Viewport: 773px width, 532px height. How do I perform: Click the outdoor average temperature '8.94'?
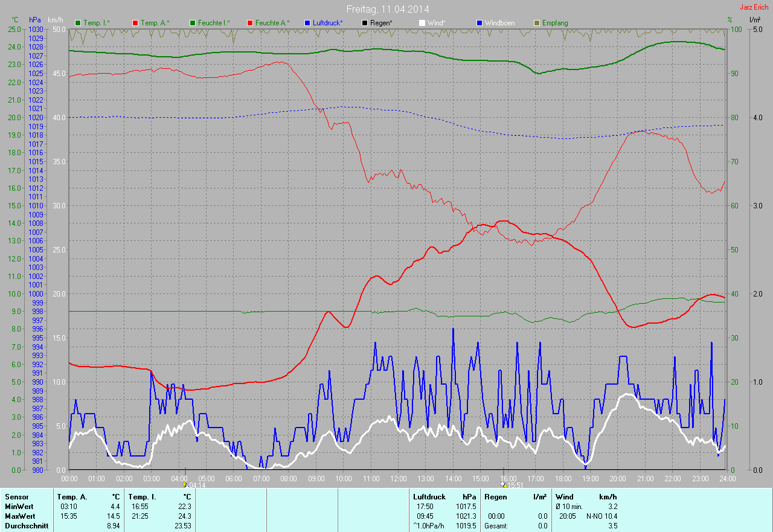pyautogui.click(x=113, y=526)
